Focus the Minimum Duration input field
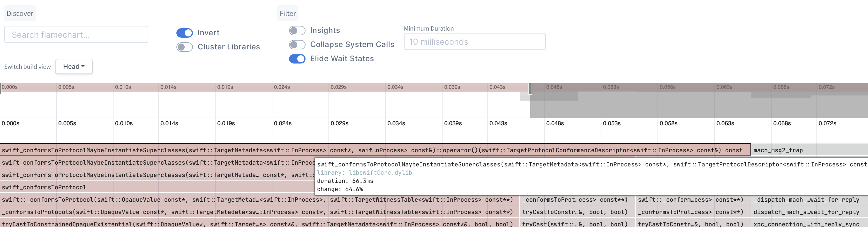The height and width of the screenshot is (227, 868). coord(475,42)
